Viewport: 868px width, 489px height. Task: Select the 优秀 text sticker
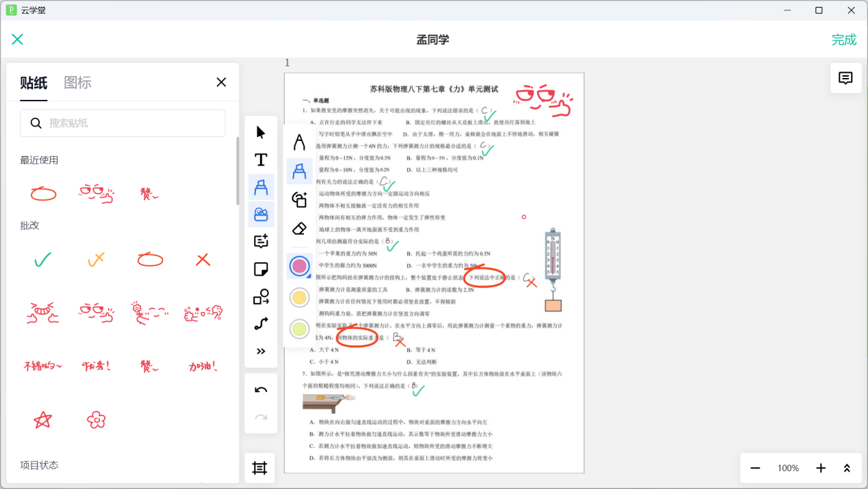pos(96,366)
